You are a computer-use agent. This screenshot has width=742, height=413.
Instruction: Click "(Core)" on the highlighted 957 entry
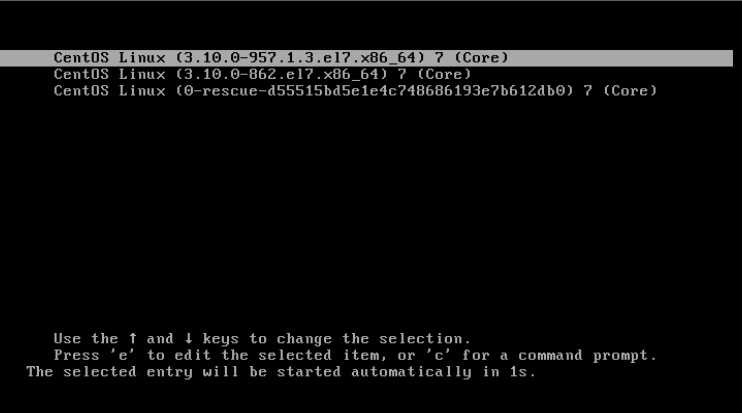(x=481, y=58)
